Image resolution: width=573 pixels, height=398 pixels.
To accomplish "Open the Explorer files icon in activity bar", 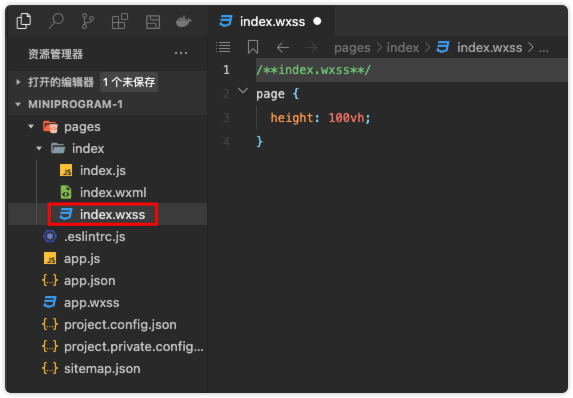I will coord(24,21).
